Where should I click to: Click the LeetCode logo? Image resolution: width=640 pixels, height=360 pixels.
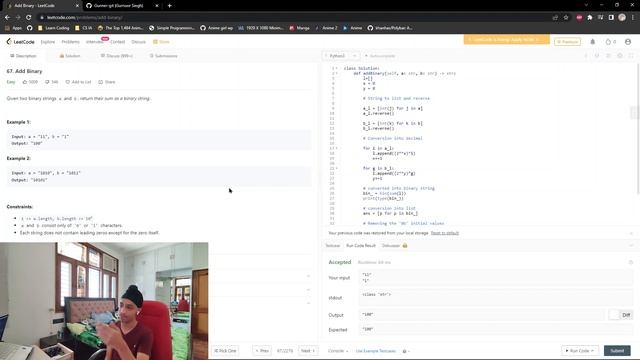tap(20, 42)
